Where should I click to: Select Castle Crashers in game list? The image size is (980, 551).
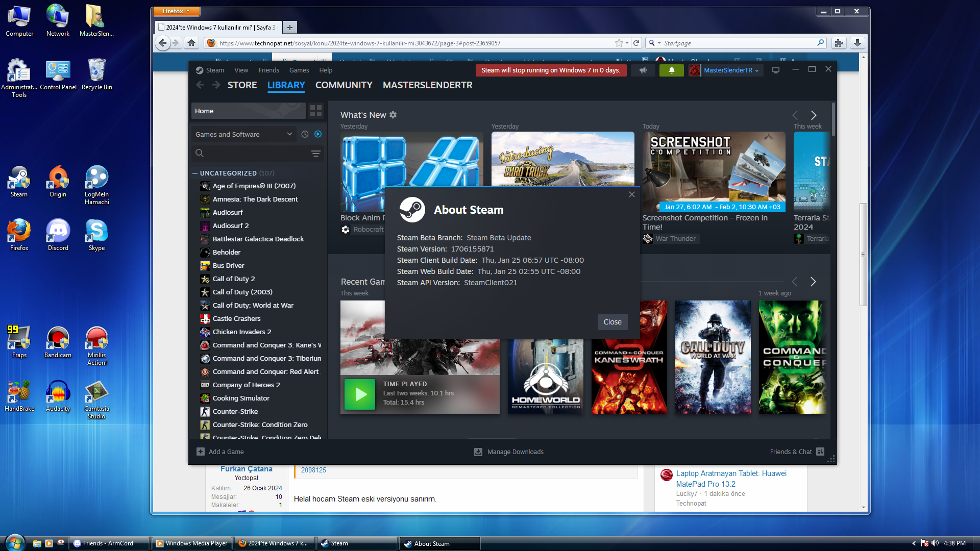click(x=236, y=318)
